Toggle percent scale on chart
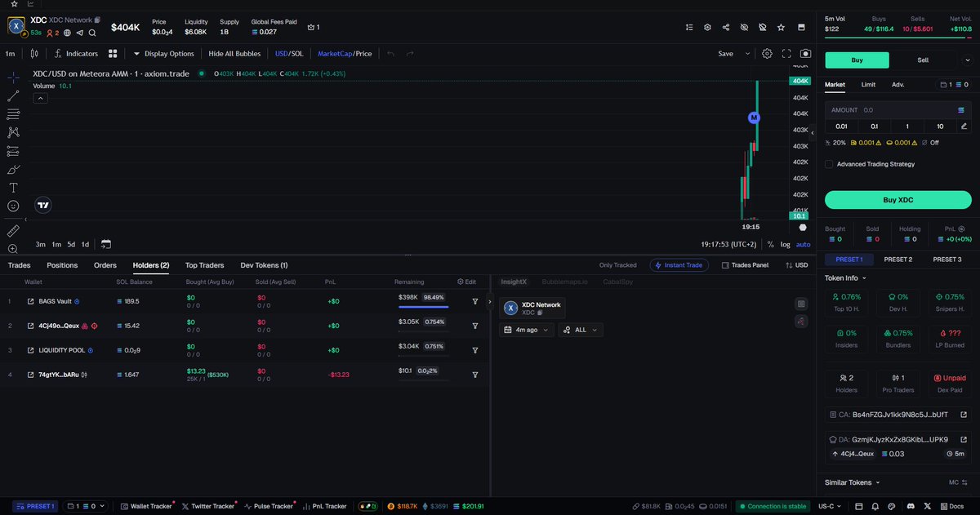Image resolution: width=980 pixels, height=515 pixels. pos(770,244)
